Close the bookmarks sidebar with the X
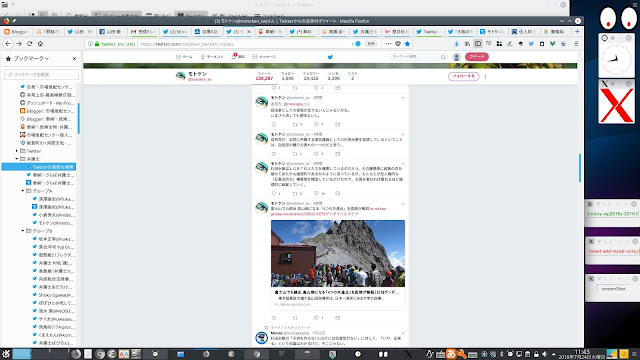640x360 pixels. [x=74, y=59]
